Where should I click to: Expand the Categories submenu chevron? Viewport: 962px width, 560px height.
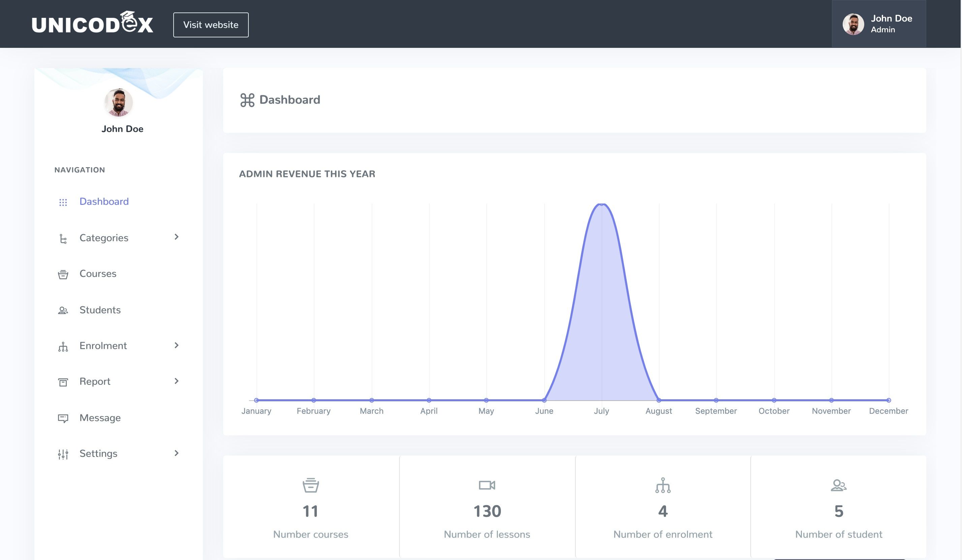click(176, 237)
